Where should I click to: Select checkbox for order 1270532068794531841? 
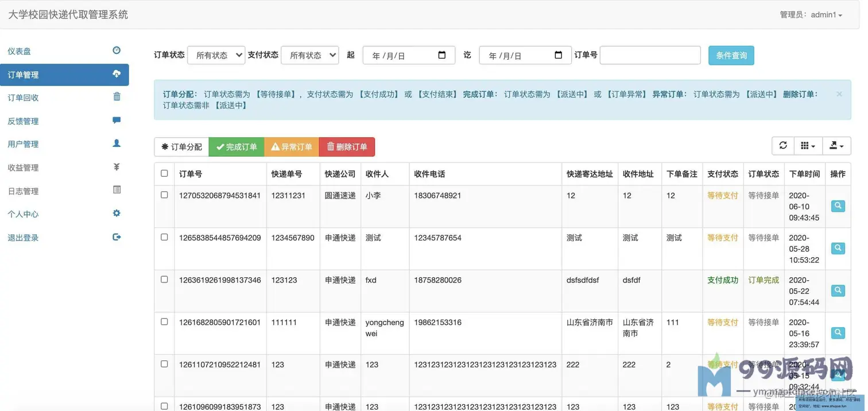pos(165,195)
